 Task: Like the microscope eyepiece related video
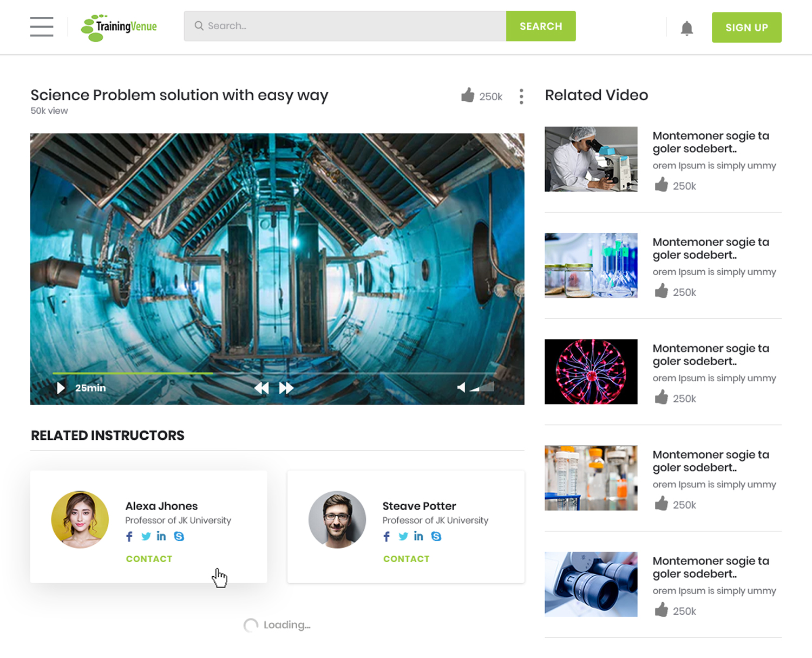661,610
